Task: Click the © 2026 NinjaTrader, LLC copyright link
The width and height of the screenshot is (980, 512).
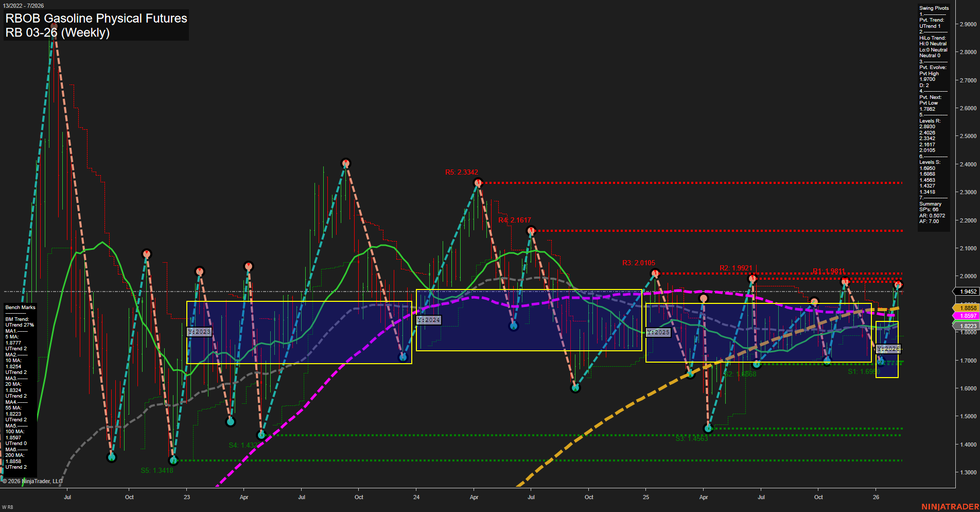Action: tap(32, 481)
